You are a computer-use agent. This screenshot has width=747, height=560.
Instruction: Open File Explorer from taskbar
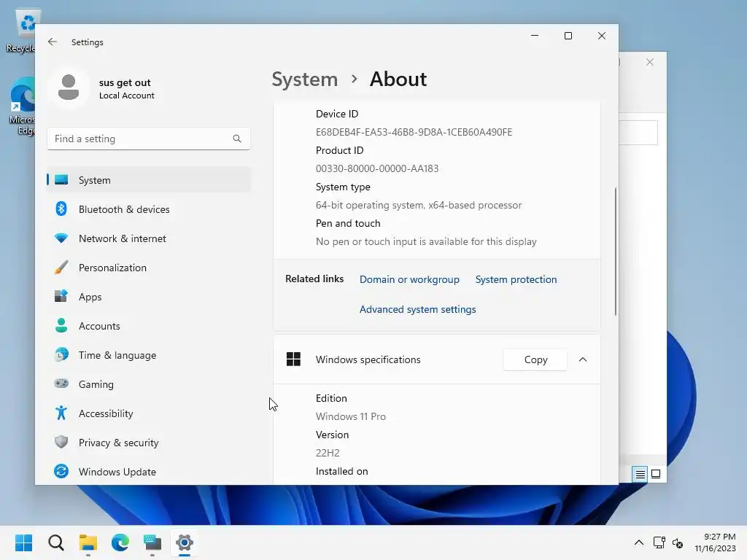[88, 542]
